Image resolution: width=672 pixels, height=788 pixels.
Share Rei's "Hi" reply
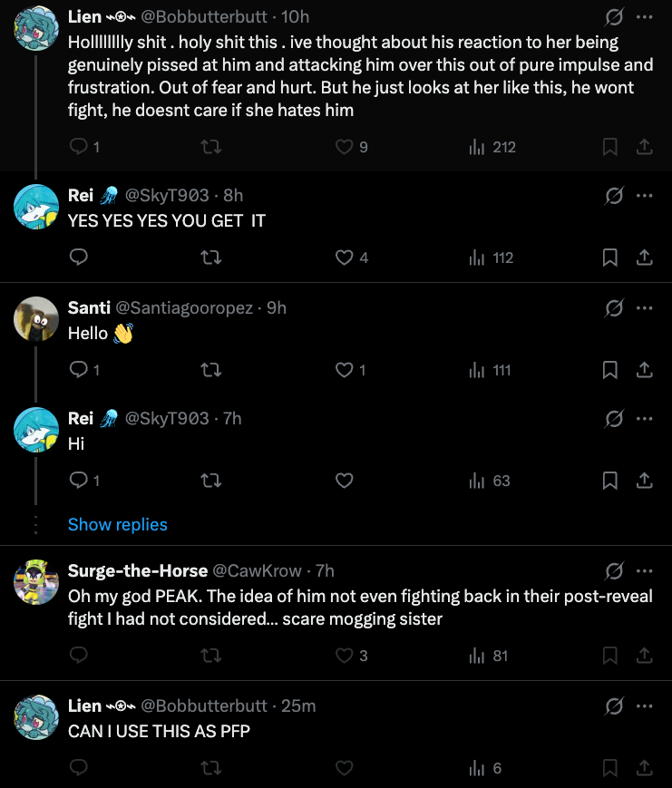pyautogui.click(x=645, y=481)
